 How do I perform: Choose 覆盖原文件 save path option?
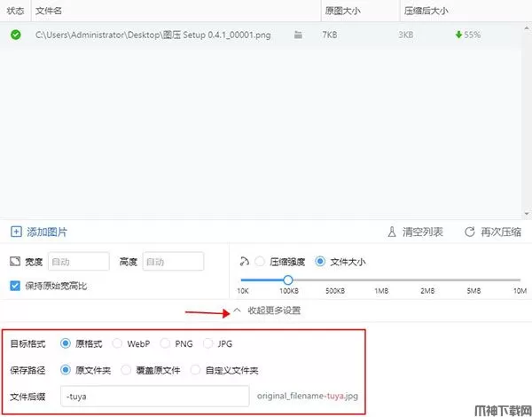127,370
